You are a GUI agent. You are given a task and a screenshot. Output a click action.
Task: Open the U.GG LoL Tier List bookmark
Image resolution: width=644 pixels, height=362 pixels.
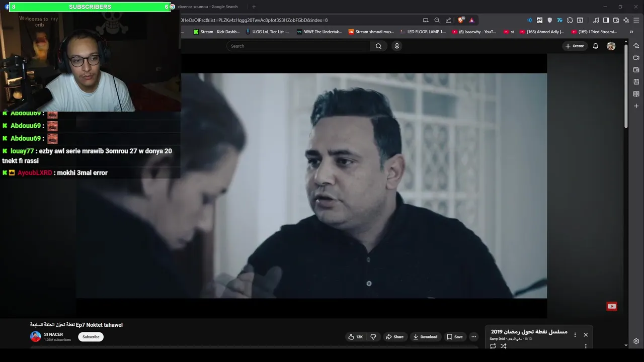[x=267, y=32]
